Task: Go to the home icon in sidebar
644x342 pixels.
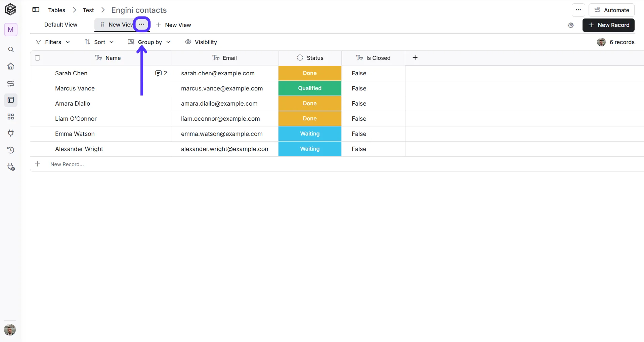Action: click(11, 66)
